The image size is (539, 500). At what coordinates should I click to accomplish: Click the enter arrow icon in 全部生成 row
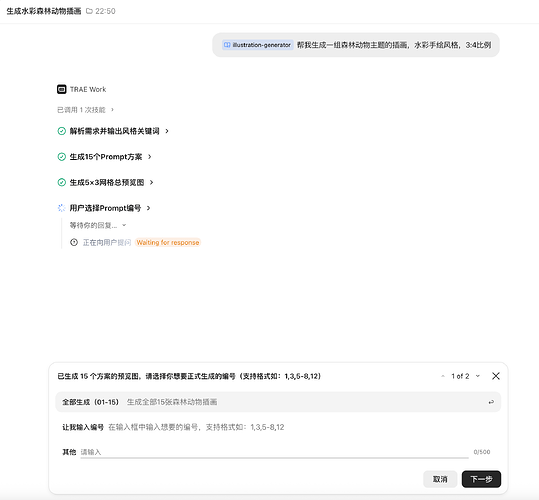coord(491,402)
